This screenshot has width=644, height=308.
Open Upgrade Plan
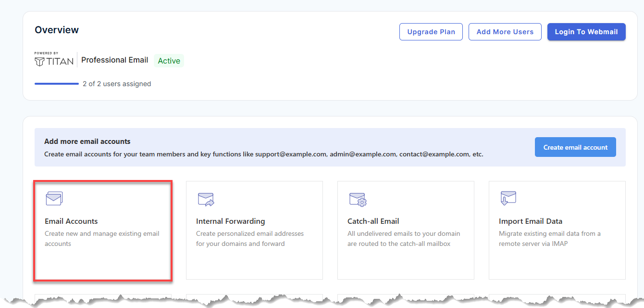point(431,32)
